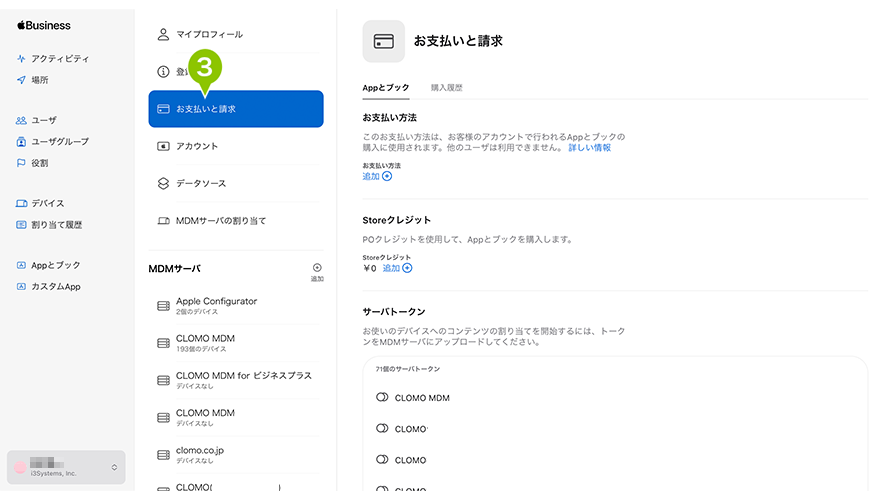
Task: Click the サーバトークン heading
Action: 394,312
